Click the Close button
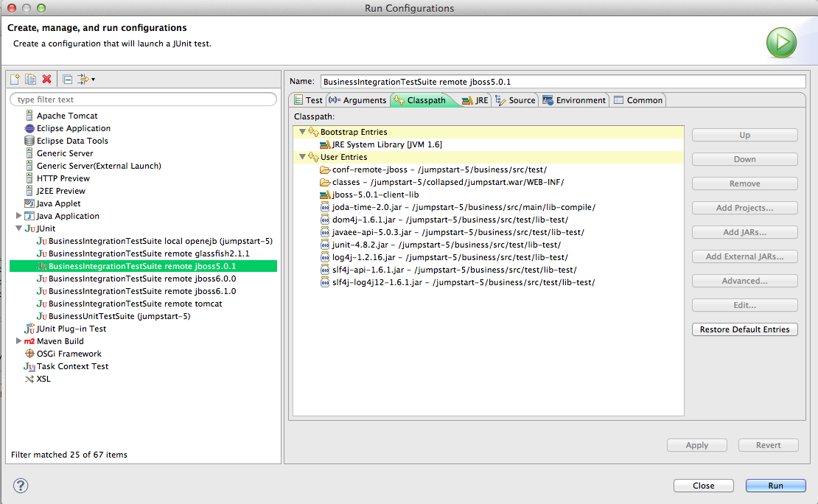Screen dimensions: 818x504 coord(703,486)
